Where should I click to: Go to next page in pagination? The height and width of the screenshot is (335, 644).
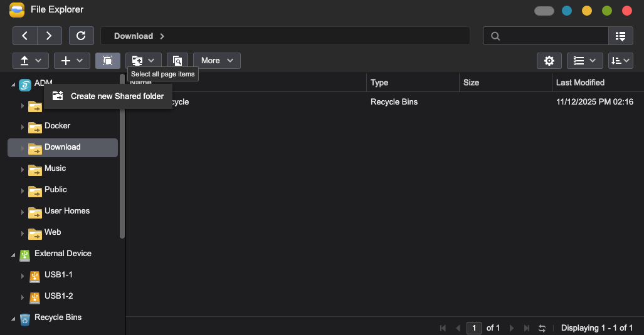(x=511, y=328)
